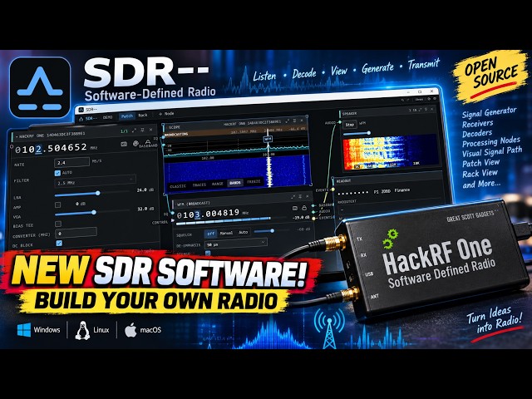
Task: Click the globe icon in HackRF panel
Action: click(x=135, y=144)
